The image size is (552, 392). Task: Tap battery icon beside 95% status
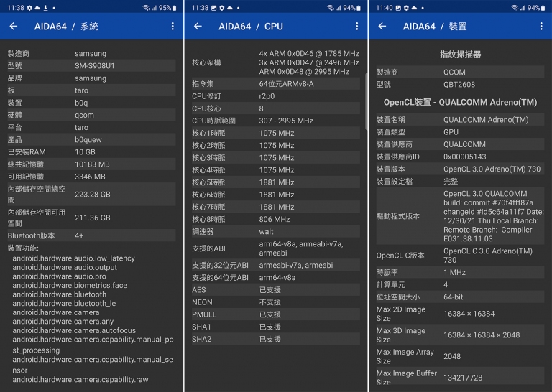coord(174,8)
